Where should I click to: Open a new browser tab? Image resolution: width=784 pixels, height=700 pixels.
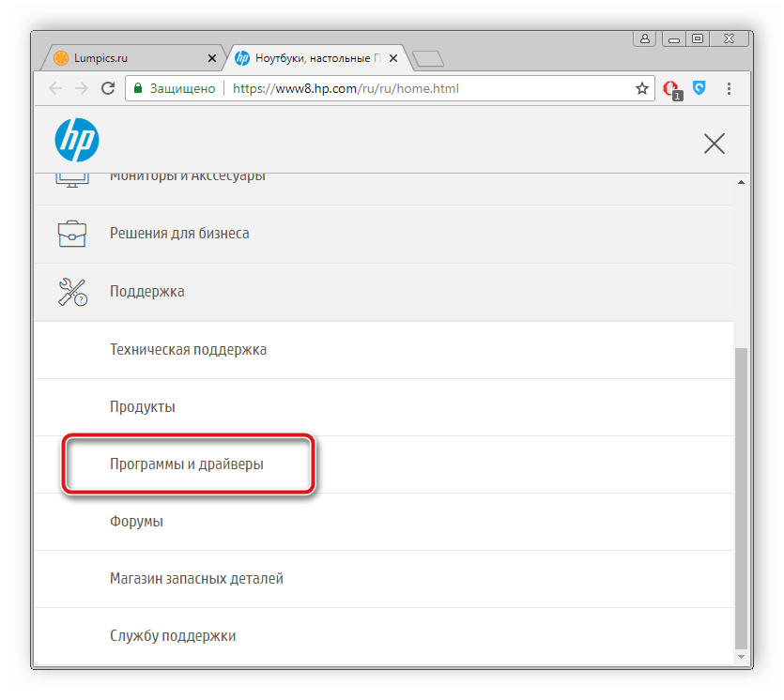click(x=427, y=57)
